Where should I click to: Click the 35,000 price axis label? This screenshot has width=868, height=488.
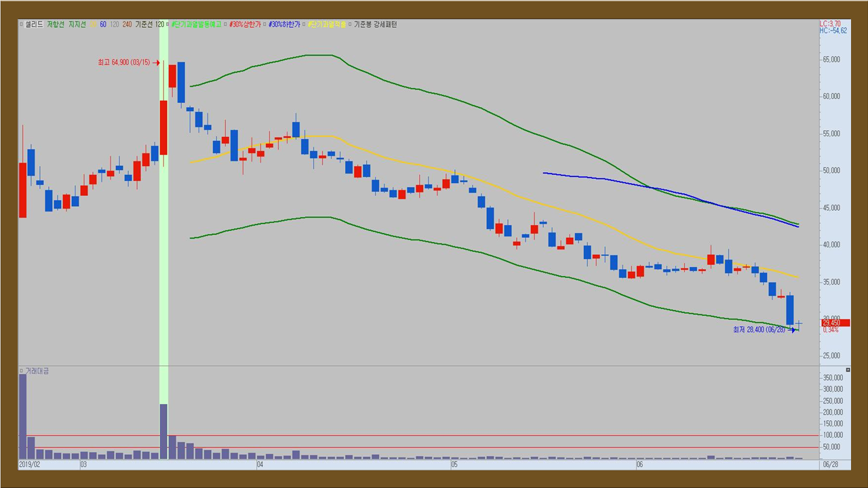pyautogui.click(x=831, y=282)
